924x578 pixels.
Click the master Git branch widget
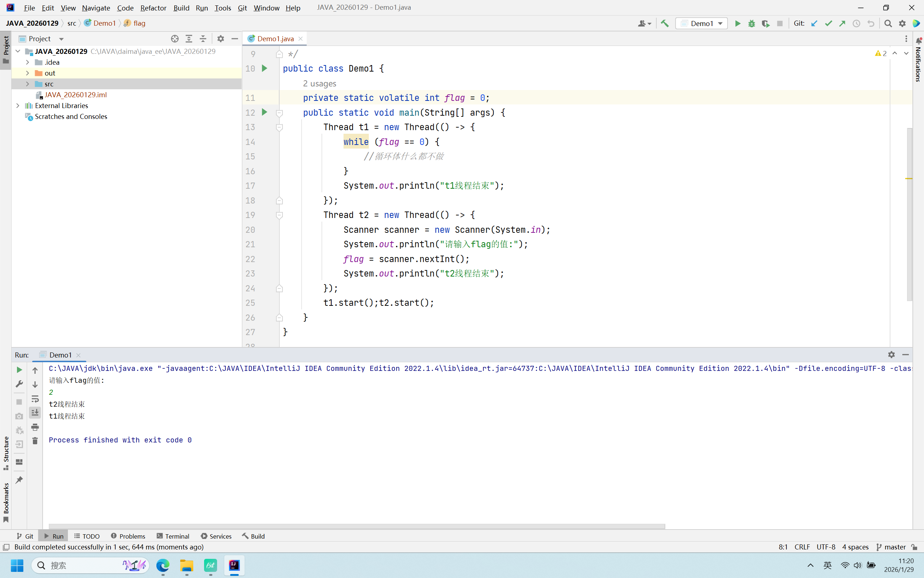coord(891,547)
